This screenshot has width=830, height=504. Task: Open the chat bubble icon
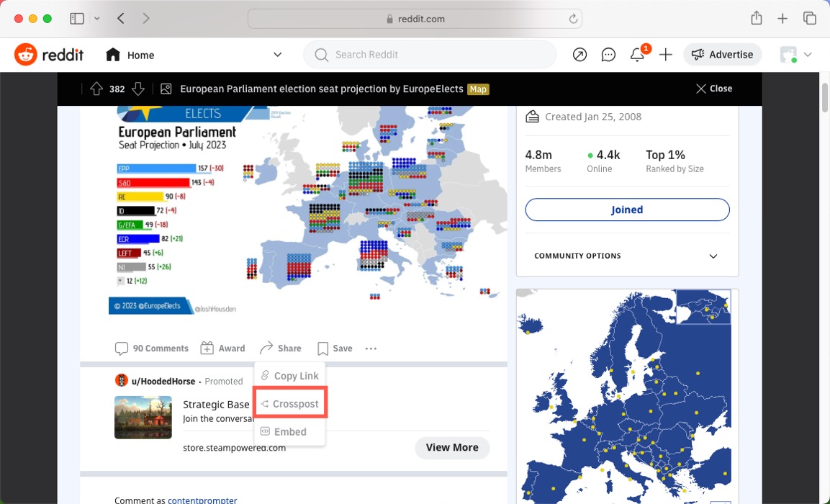click(608, 55)
